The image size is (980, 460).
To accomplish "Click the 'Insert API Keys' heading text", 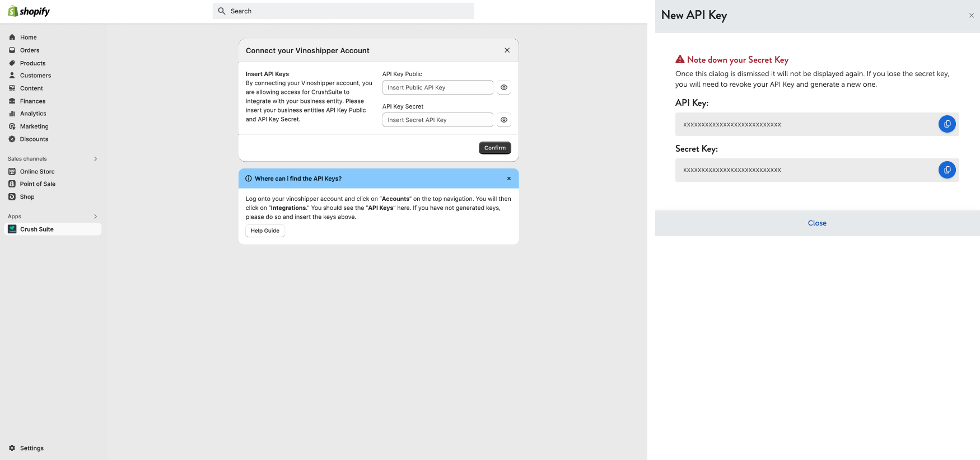I will (267, 74).
